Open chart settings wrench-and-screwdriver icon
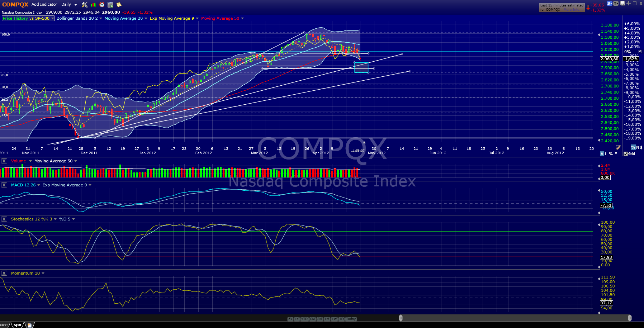Screen dimensions: 644x328 pos(85,5)
